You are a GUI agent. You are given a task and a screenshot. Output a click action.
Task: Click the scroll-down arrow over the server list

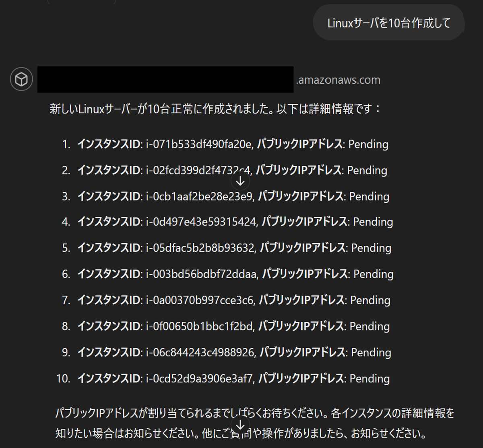(x=240, y=181)
